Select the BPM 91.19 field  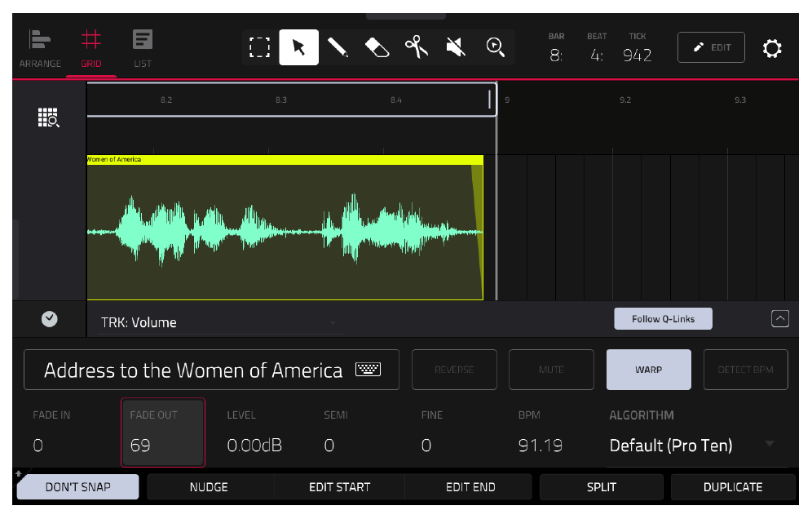point(551,432)
